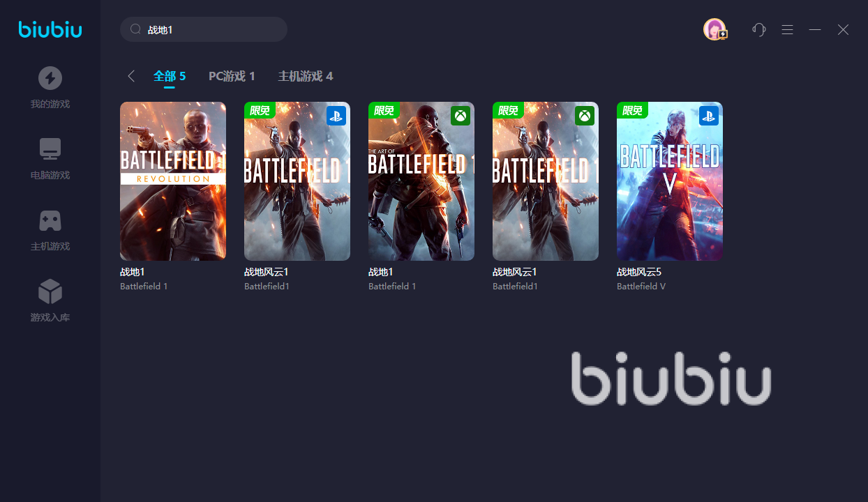This screenshot has width=868, height=502.
Task: Open console games controller icon
Action: click(50, 220)
